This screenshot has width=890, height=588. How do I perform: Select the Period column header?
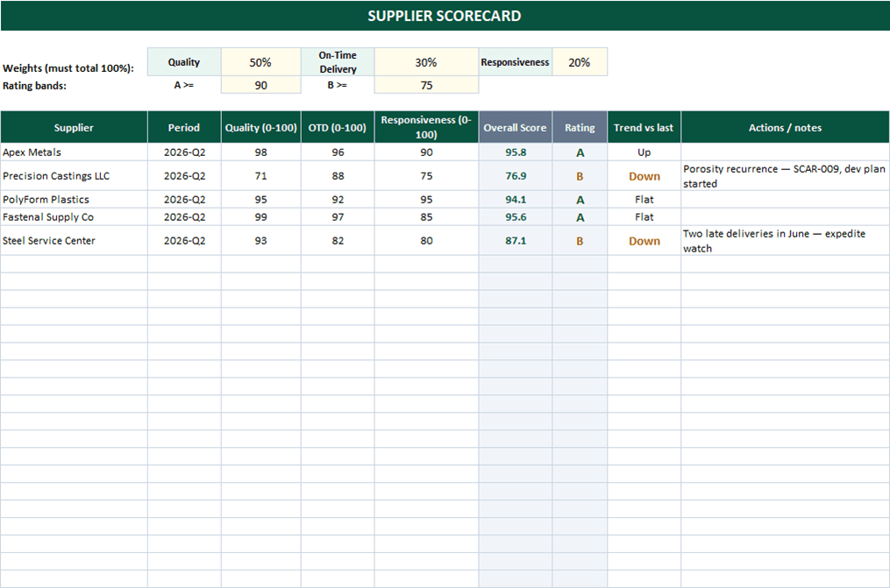pos(184,127)
